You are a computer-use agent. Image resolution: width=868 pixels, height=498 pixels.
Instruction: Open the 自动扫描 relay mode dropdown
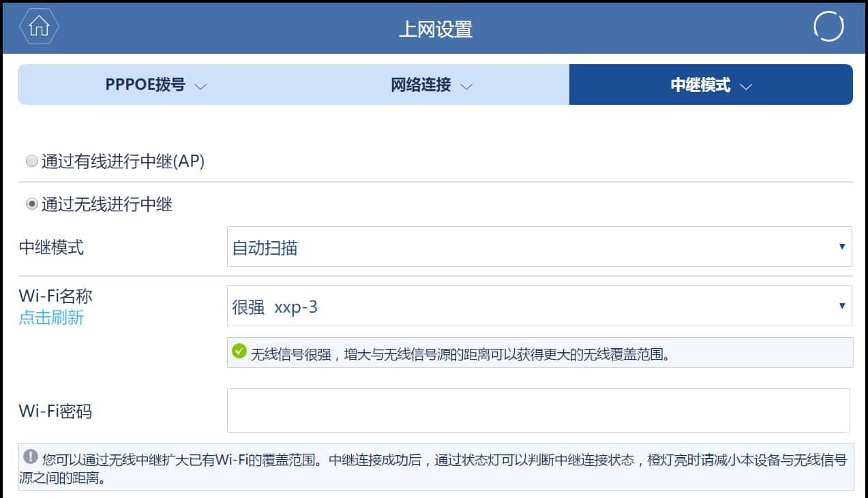(539, 248)
